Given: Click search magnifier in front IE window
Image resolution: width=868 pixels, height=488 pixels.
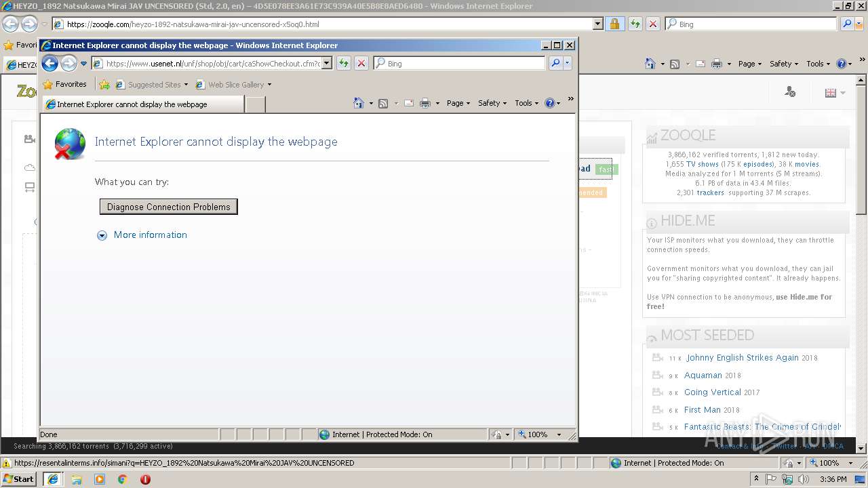Looking at the screenshot, I should coord(555,63).
